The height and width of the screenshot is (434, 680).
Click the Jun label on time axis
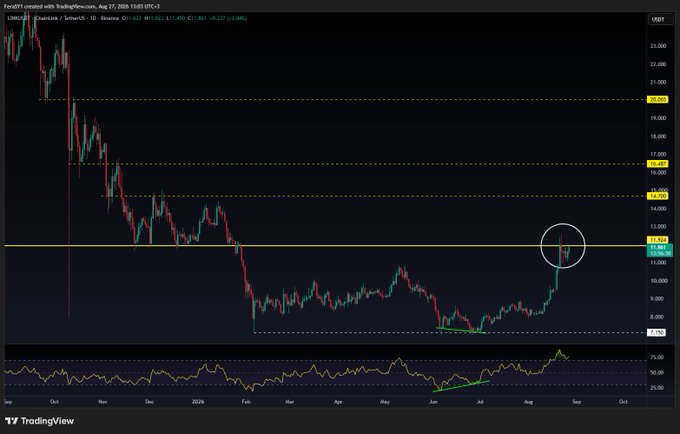pos(433,402)
